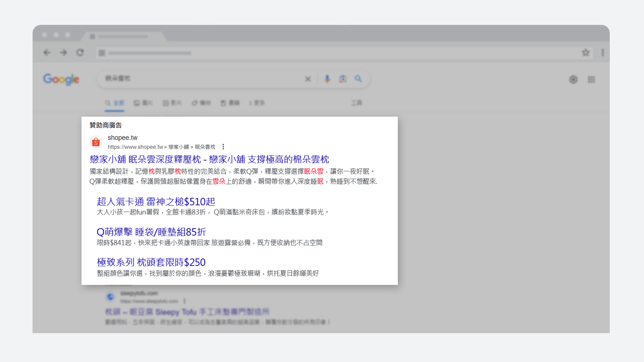Click the Google search input field
This screenshot has height=362, width=644.
point(201,79)
